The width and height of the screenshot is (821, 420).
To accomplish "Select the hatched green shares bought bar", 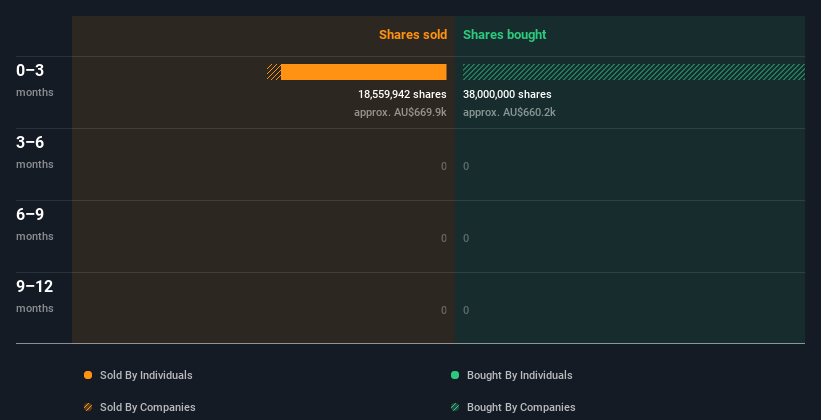I will pyautogui.click(x=634, y=72).
